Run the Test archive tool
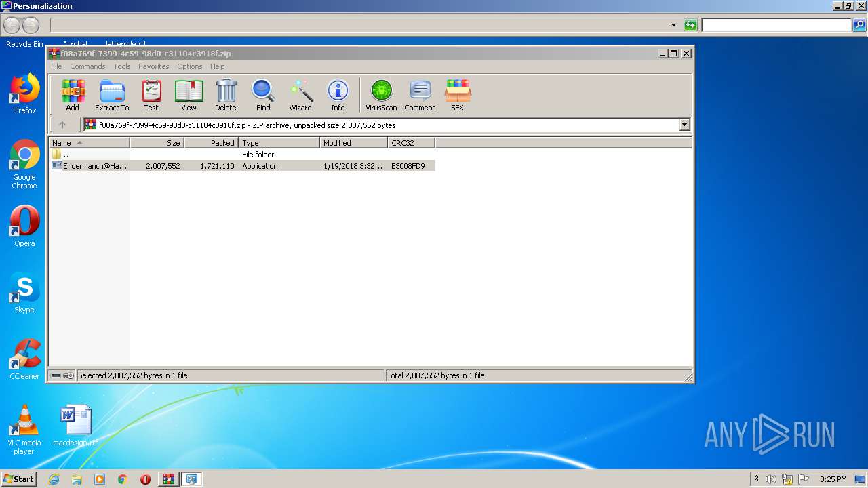This screenshot has width=868, height=488. pos(151,96)
